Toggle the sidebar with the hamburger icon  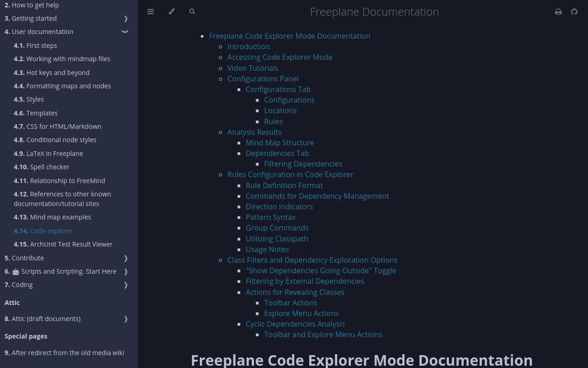click(x=151, y=11)
